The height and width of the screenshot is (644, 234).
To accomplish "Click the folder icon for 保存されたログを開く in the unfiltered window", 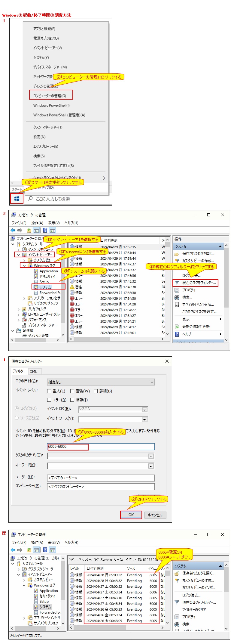I will [x=177, y=254].
